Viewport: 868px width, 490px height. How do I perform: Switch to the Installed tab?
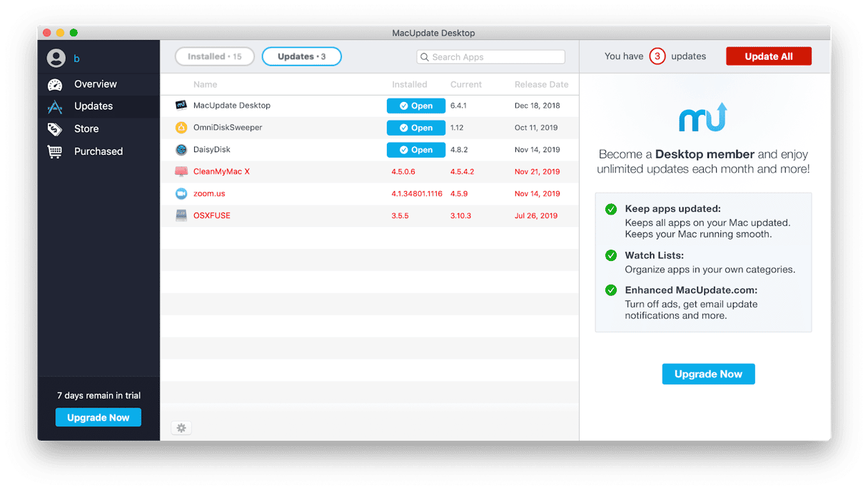214,56
